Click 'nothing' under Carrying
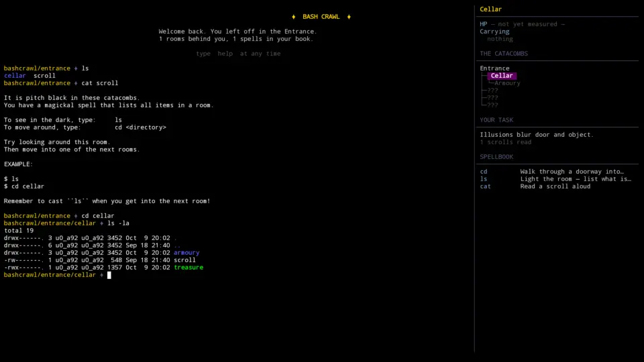 tap(500, 39)
